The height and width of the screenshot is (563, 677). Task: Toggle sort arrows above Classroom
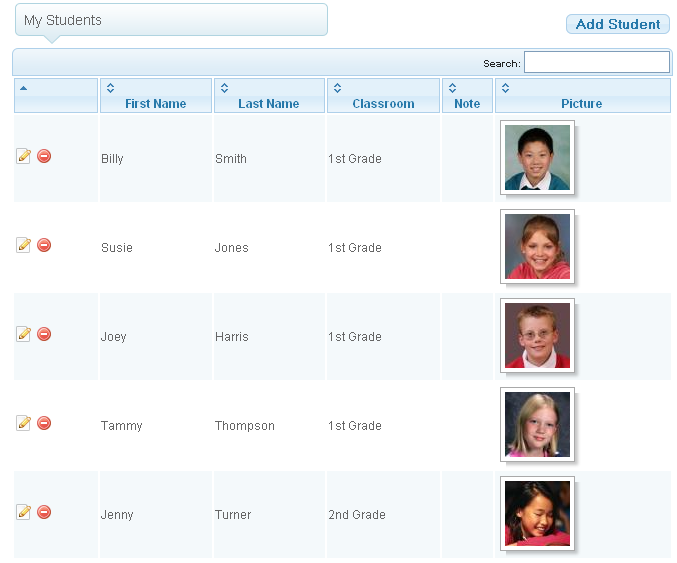pyautogui.click(x=338, y=88)
